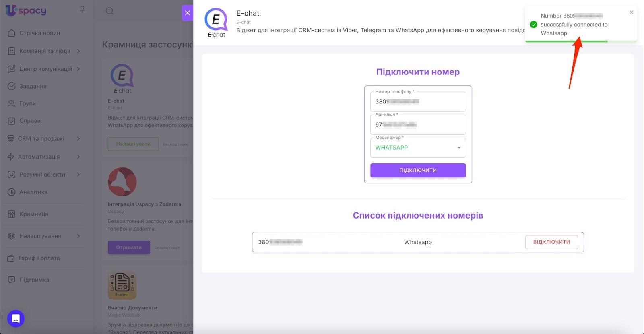The height and width of the screenshot is (334, 644).
Task: Expand the Компанія та люди chevron
Action: point(78,51)
